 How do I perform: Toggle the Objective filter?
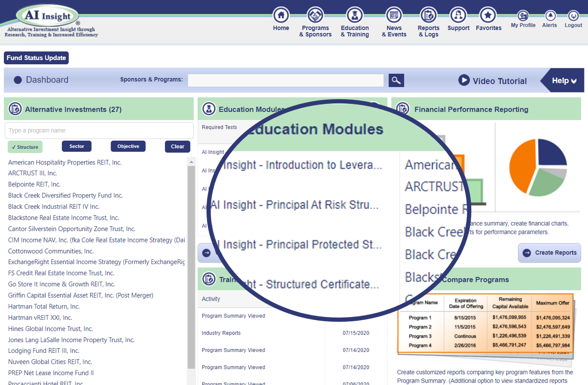click(x=128, y=146)
